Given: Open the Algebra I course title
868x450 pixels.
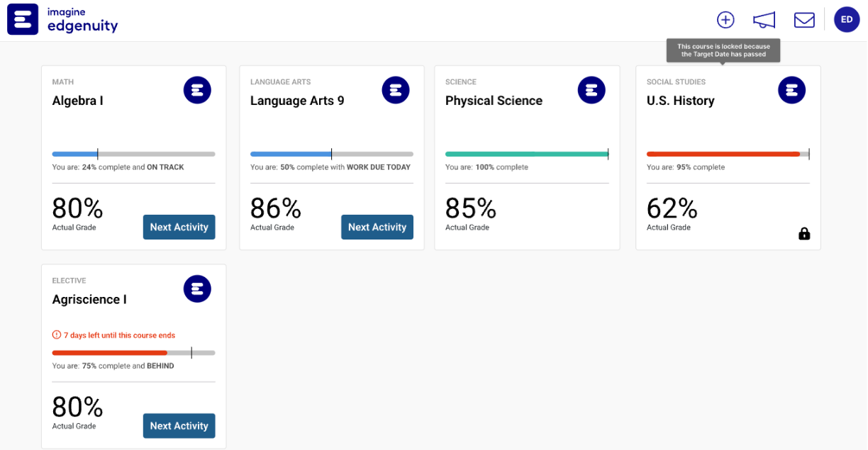Looking at the screenshot, I should point(78,101).
